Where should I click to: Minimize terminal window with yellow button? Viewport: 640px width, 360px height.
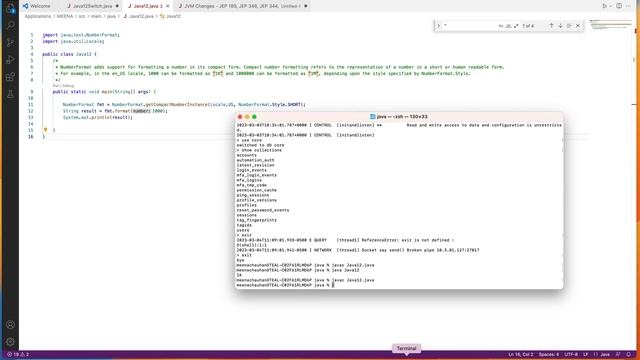click(x=247, y=117)
